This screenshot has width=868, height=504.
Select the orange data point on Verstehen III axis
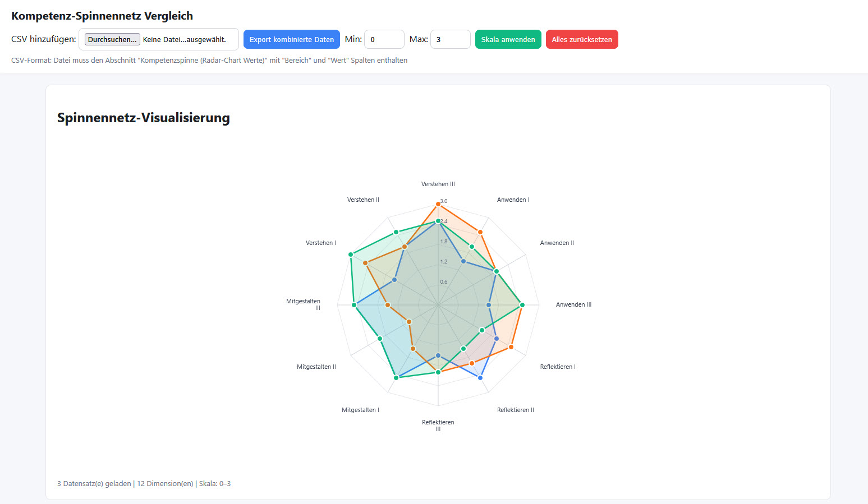coord(438,205)
